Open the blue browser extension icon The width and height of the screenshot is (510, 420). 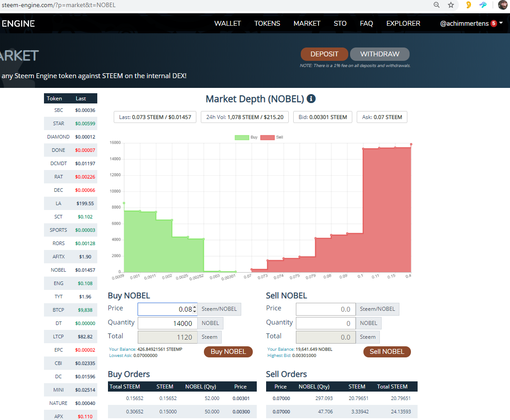pyautogui.click(x=483, y=5)
